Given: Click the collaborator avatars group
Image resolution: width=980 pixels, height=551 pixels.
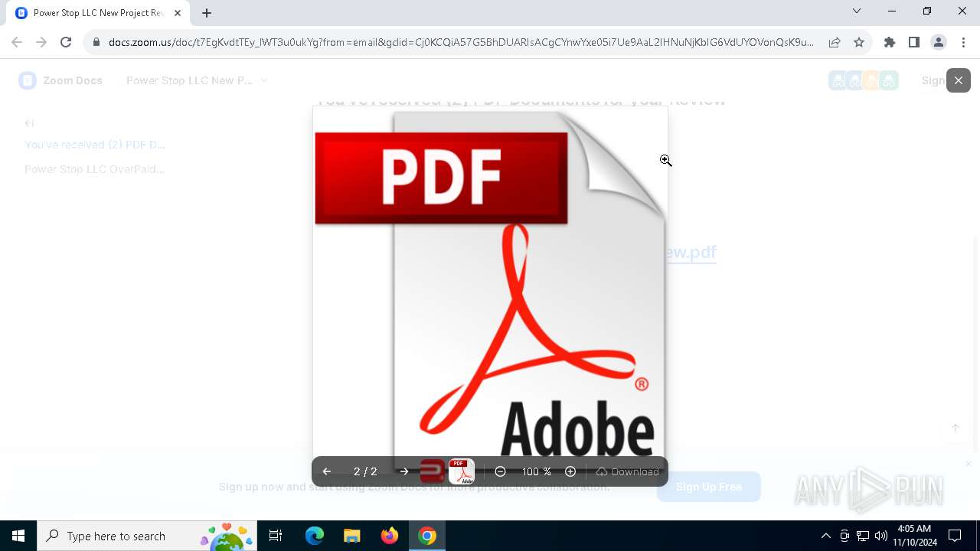Looking at the screenshot, I should [863, 80].
